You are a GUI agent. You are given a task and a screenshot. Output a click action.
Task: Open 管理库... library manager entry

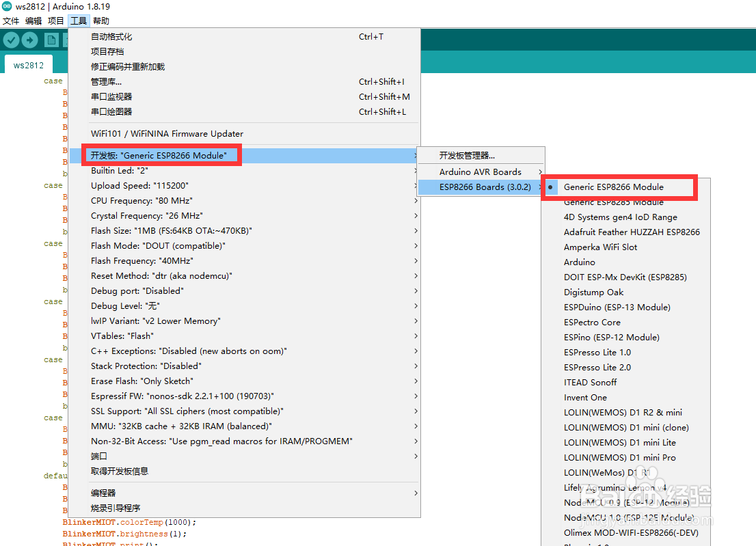coord(245,81)
